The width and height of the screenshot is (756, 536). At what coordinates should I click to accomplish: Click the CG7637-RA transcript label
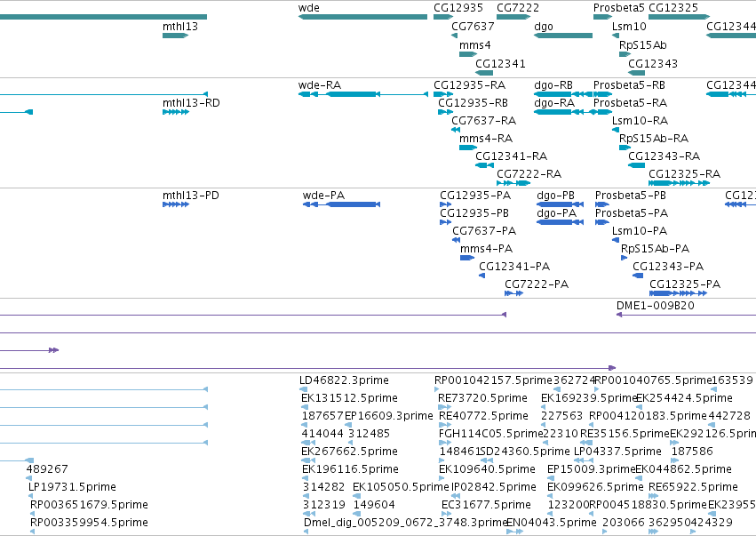click(483, 121)
